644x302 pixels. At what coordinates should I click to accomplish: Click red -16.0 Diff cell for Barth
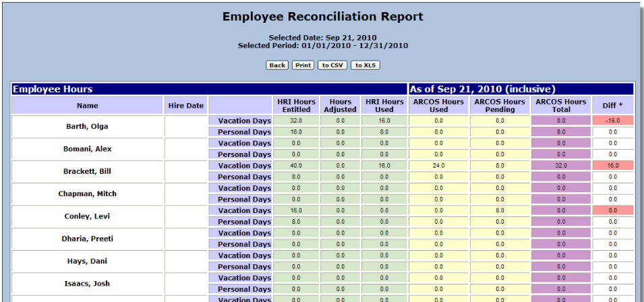[613, 121]
